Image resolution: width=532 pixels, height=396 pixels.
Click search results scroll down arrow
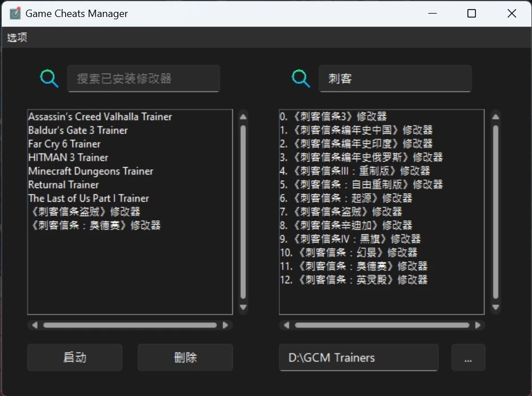pos(496,308)
